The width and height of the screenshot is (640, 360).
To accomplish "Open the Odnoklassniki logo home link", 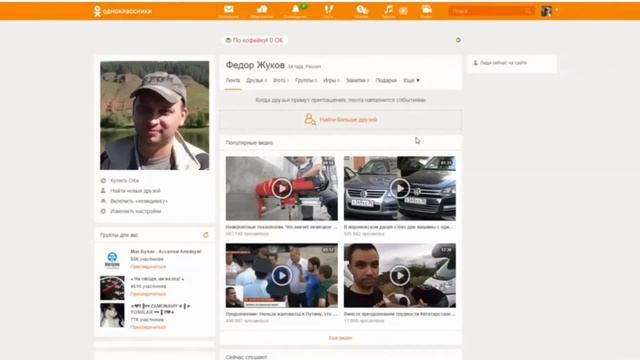I will tap(123, 11).
